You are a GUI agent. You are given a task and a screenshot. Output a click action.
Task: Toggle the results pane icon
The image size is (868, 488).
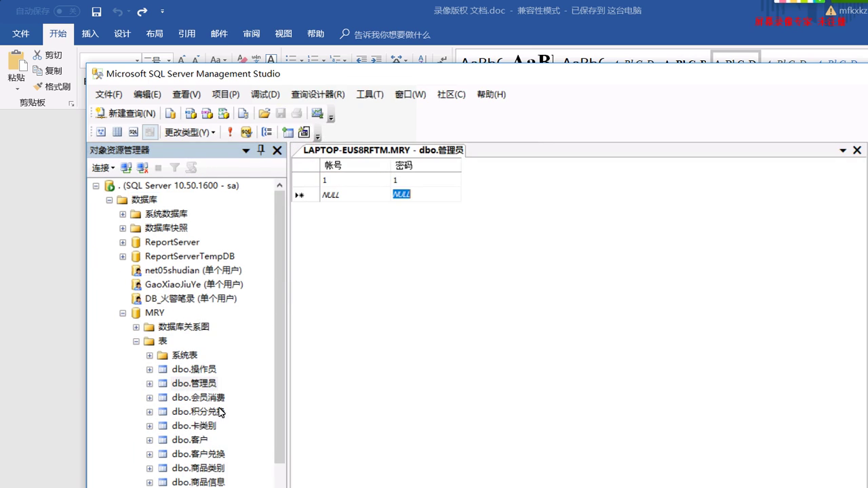click(x=150, y=132)
